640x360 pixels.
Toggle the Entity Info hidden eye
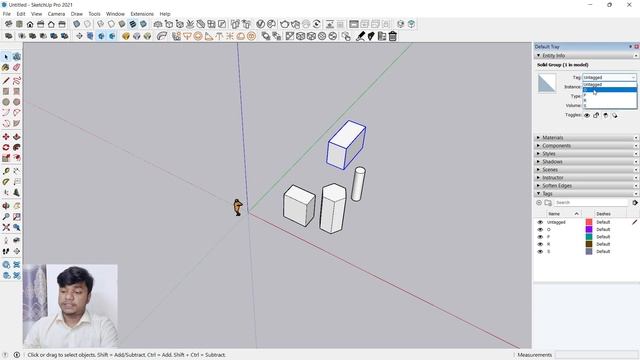tap(587, 116)
